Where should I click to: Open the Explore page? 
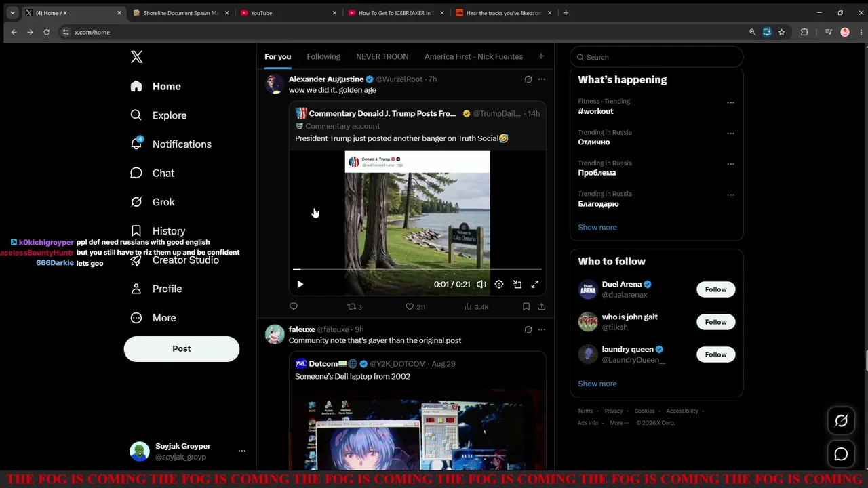click(x=159, y=115)
